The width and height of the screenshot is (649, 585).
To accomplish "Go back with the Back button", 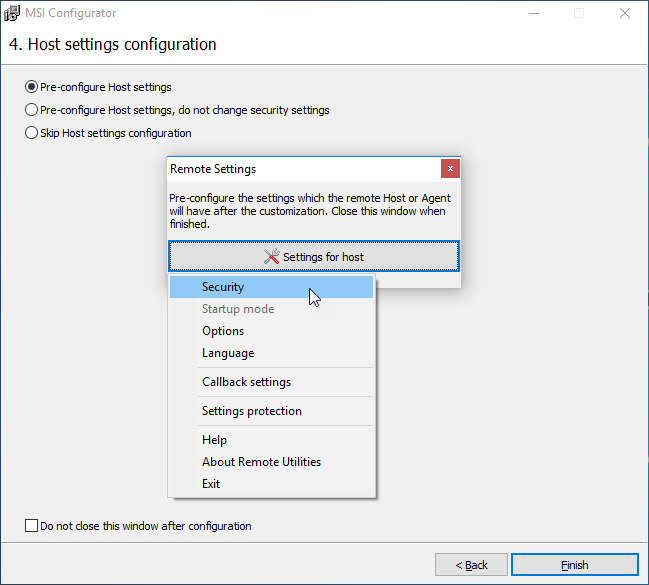I will 471,565.
